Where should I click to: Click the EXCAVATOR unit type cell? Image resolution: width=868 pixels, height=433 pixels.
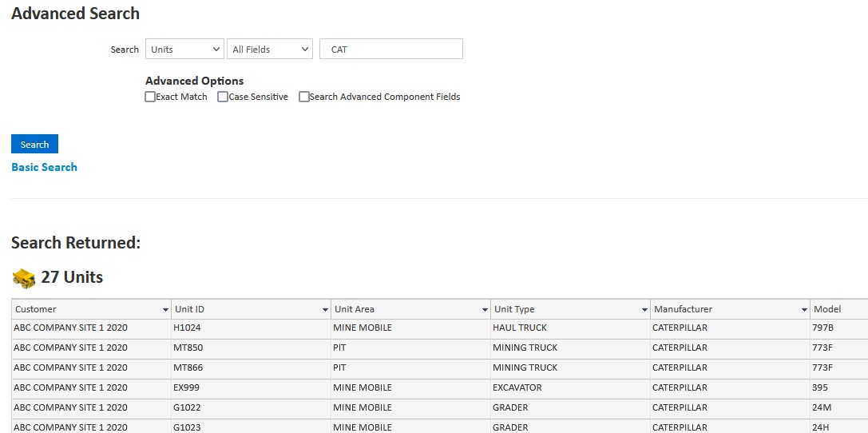point(517,387)
